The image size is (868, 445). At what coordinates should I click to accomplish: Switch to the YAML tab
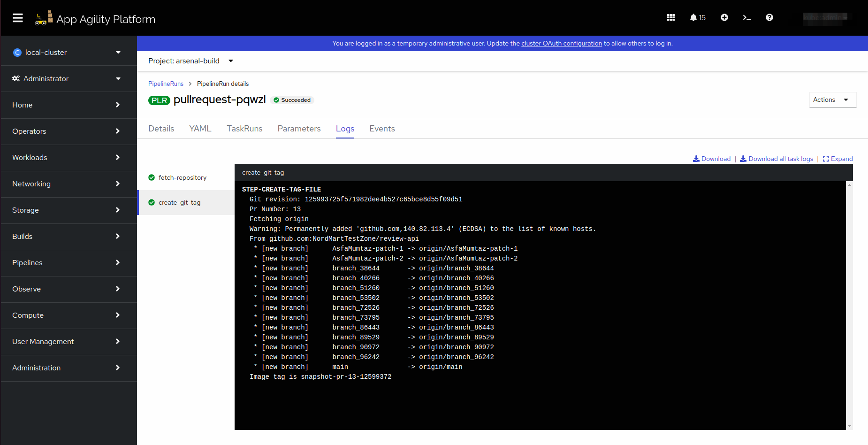(200, 129)
